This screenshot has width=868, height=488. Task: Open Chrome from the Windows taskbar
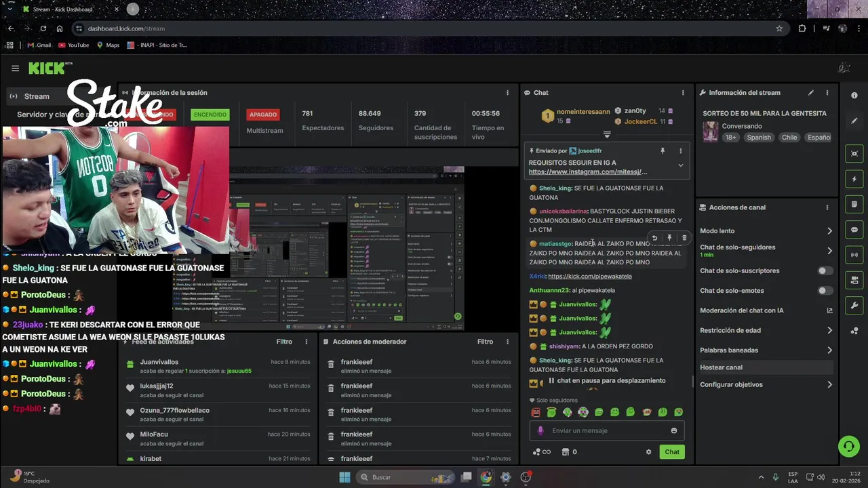tap(486, 477)
